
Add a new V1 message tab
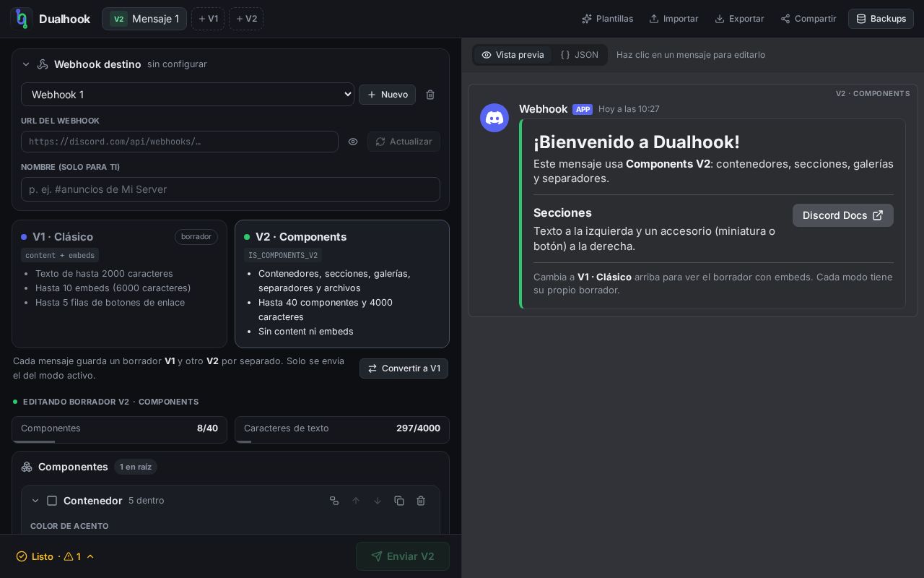tap(208, 19)
